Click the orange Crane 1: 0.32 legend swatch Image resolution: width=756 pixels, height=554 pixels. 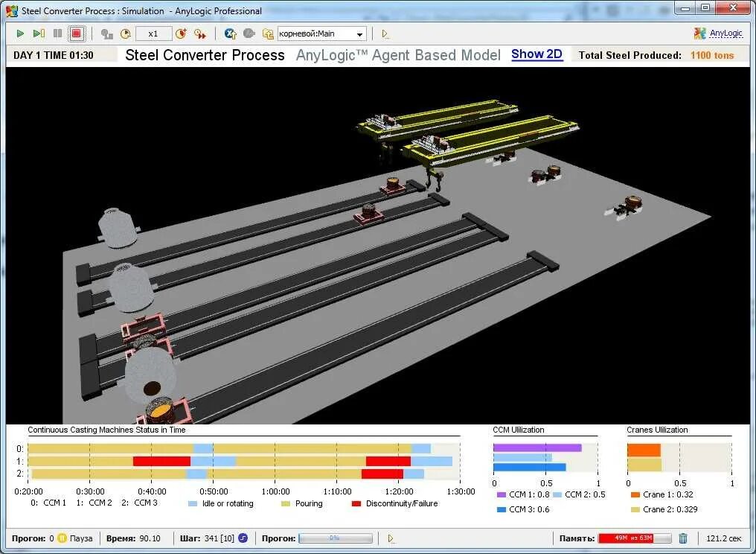(x=635, y=494)
